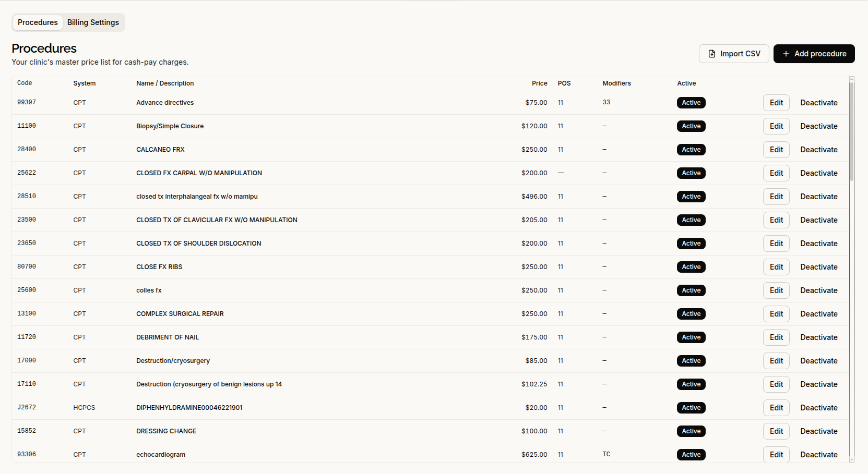This screenshot has height=474, width=868.
Task: Click closed tx interphalangeal fx description
Action: point(197,197)
